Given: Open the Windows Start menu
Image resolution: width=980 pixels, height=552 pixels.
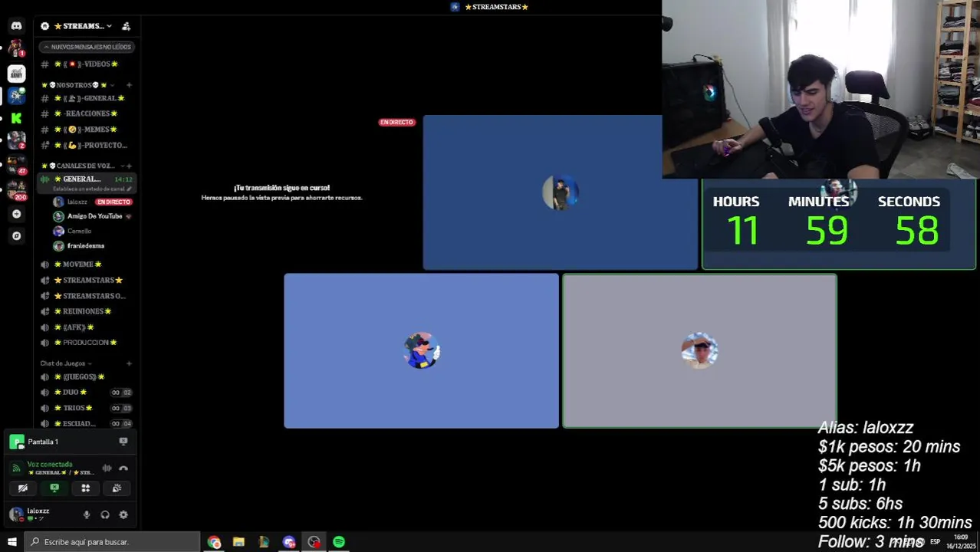Looking at the screenshot, I should [12, 542].
